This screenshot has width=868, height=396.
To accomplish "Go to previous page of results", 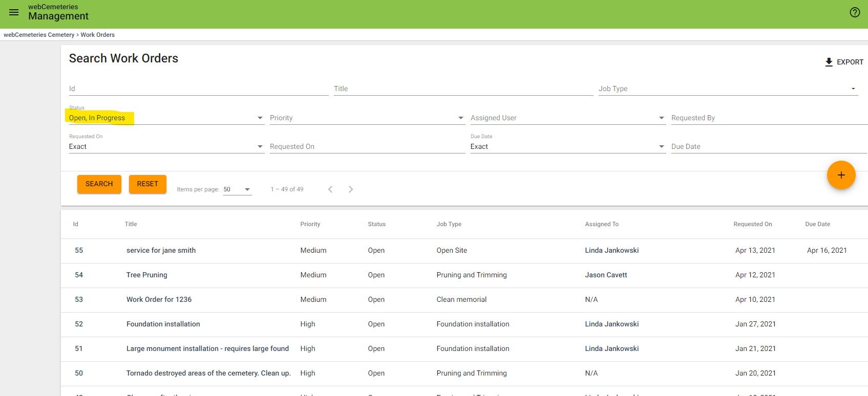I will [330, 189].
